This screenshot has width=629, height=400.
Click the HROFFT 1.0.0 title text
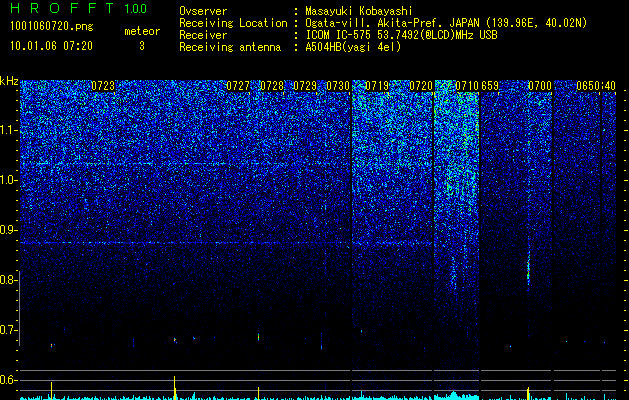78,8
